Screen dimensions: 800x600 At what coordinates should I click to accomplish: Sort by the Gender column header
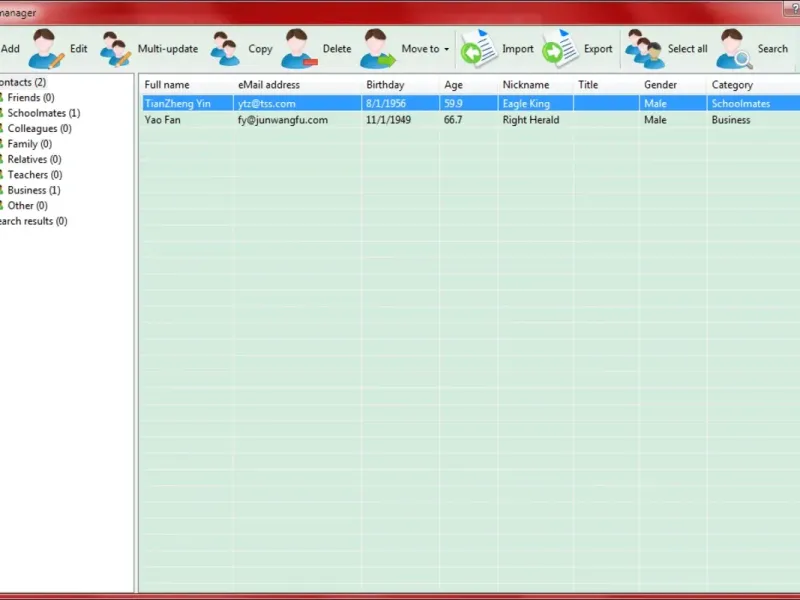661,85
